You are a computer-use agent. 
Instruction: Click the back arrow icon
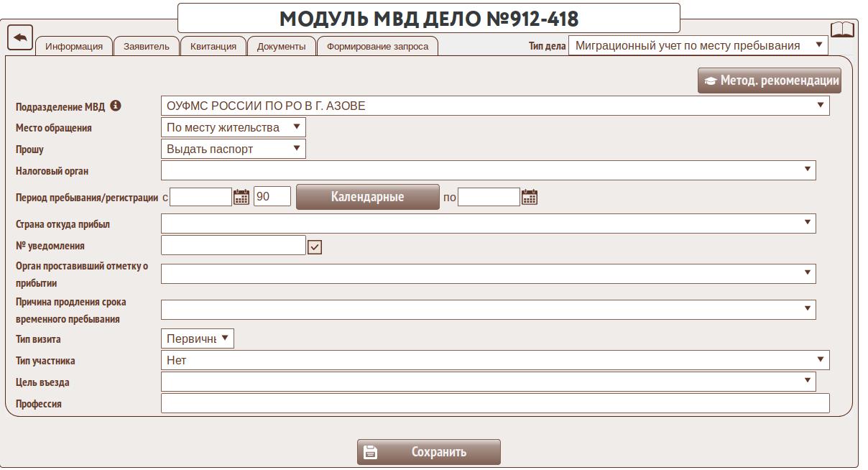(x=20, y=37)
